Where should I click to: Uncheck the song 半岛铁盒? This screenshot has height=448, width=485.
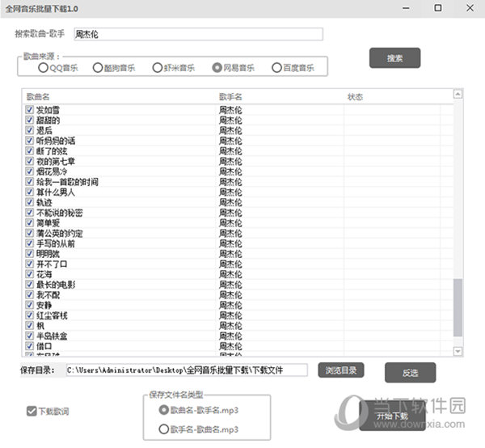pos(29,336)
